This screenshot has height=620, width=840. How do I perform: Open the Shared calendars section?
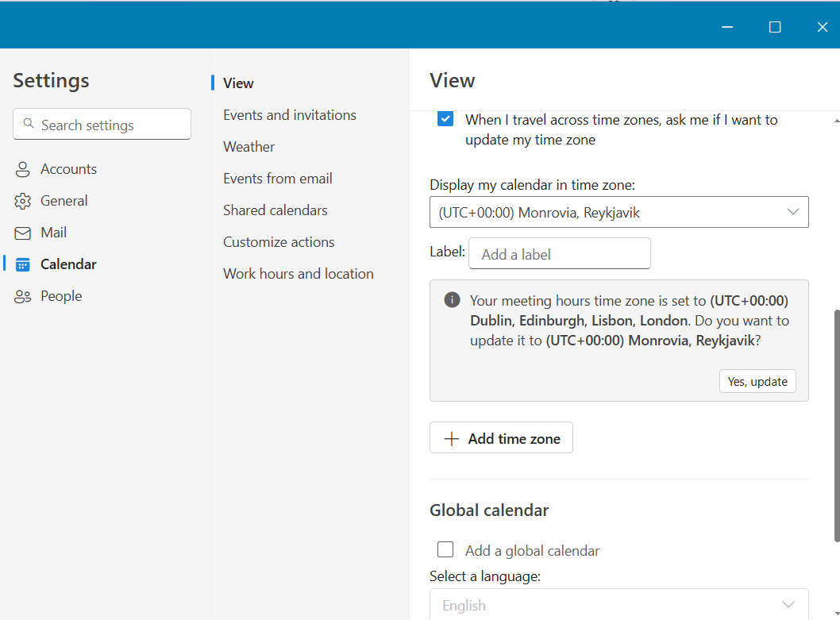[x=276, y=210]
